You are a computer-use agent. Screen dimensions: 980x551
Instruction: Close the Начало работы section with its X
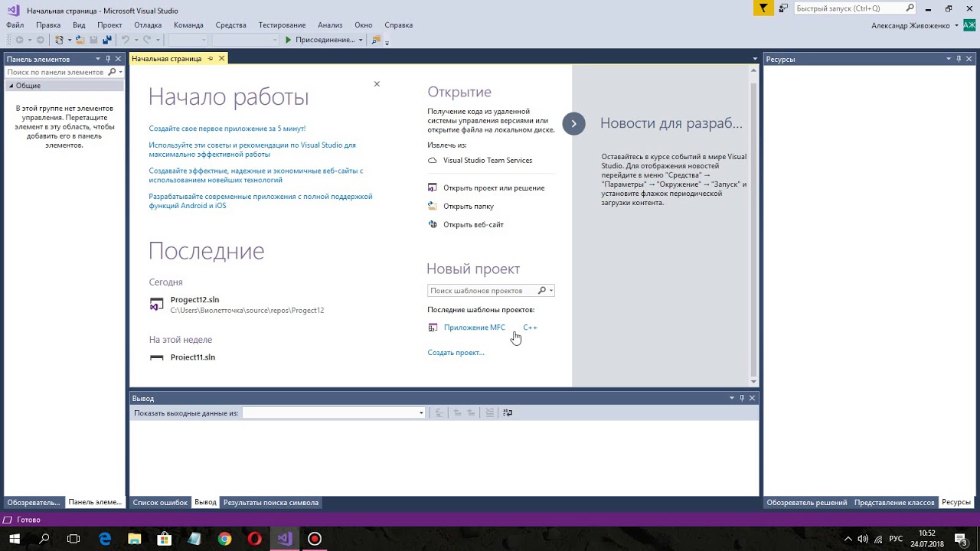pos(377,84)
